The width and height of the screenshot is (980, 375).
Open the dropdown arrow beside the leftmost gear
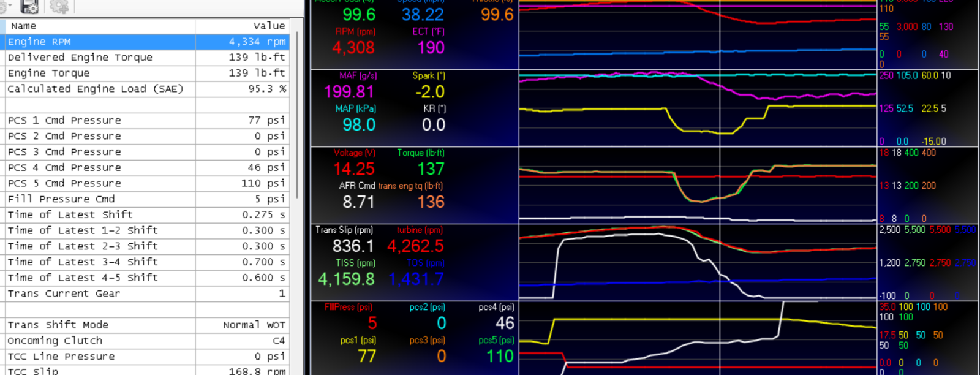click(x=9, y=6)
